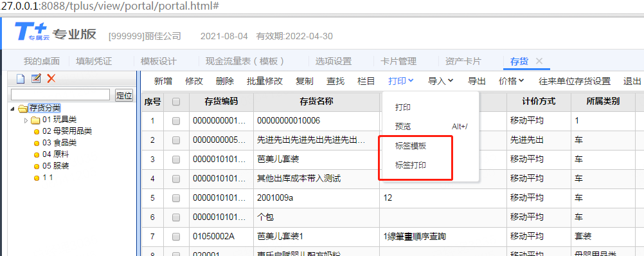The width and height of the screenshot is (644, 256).
Task: Click the 删除 toolbar button
Action: tap(225, 81)
